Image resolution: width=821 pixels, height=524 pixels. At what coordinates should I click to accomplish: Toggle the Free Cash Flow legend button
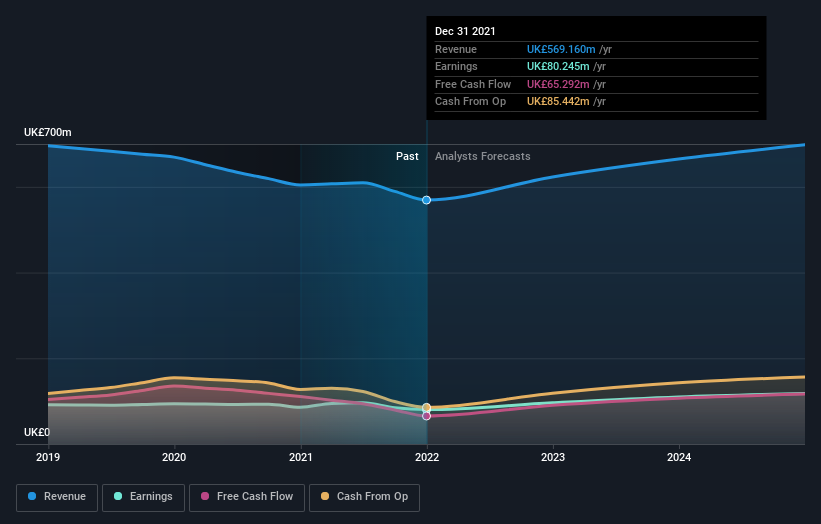pos(247,497)
